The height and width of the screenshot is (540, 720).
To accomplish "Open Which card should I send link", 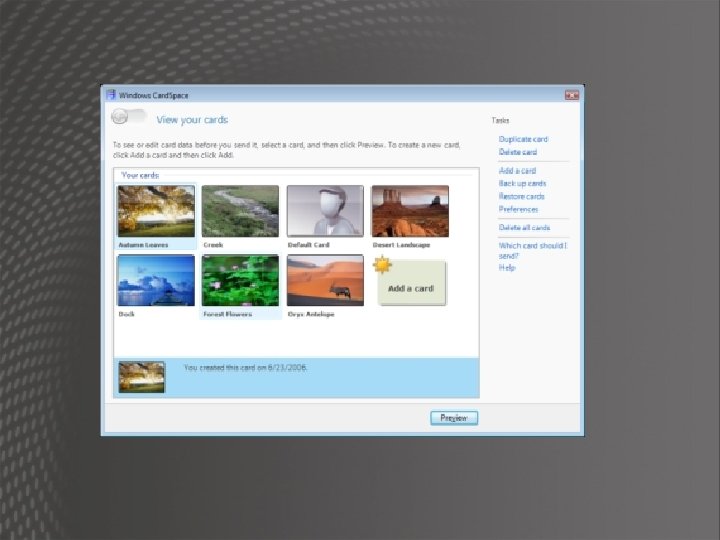I will click(x=533, y=251).
